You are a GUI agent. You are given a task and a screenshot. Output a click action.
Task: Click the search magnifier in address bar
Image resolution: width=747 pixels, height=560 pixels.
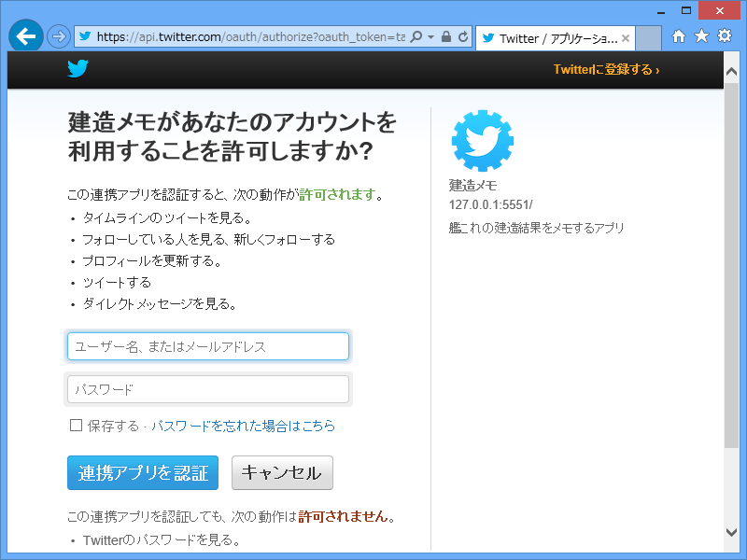tap(416, 36)
